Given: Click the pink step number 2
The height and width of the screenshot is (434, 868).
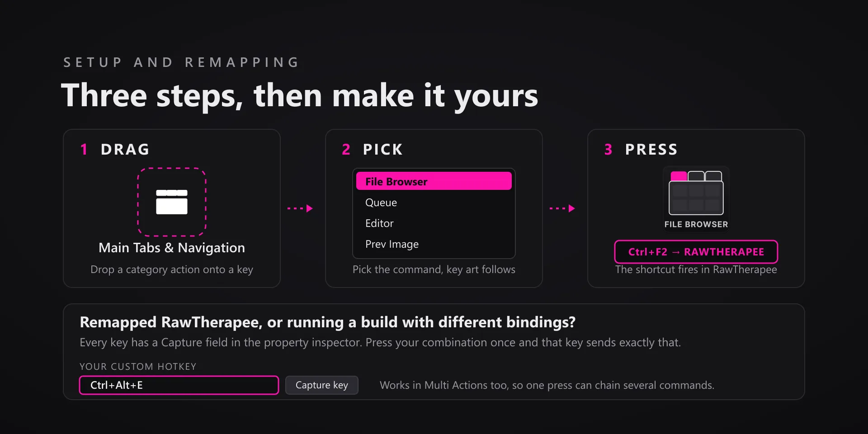Looking at the screenshot, I should pos(346,150).
